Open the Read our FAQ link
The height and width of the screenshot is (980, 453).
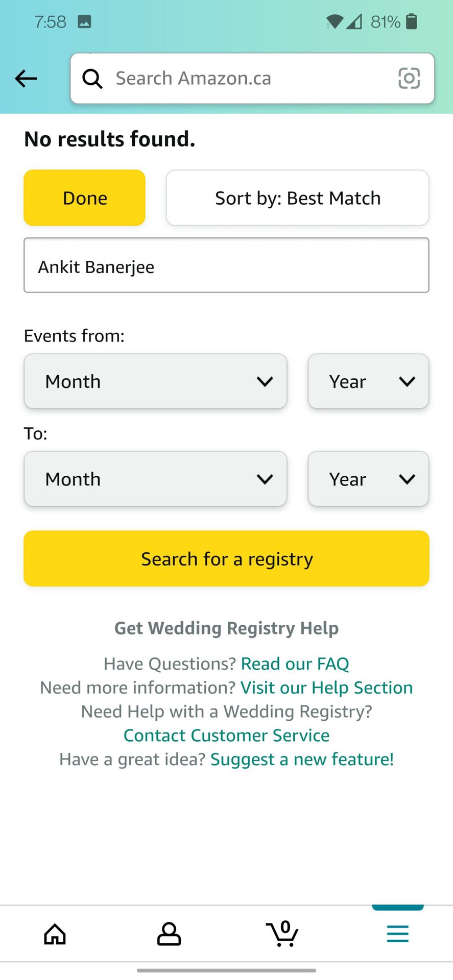[295, 664]
